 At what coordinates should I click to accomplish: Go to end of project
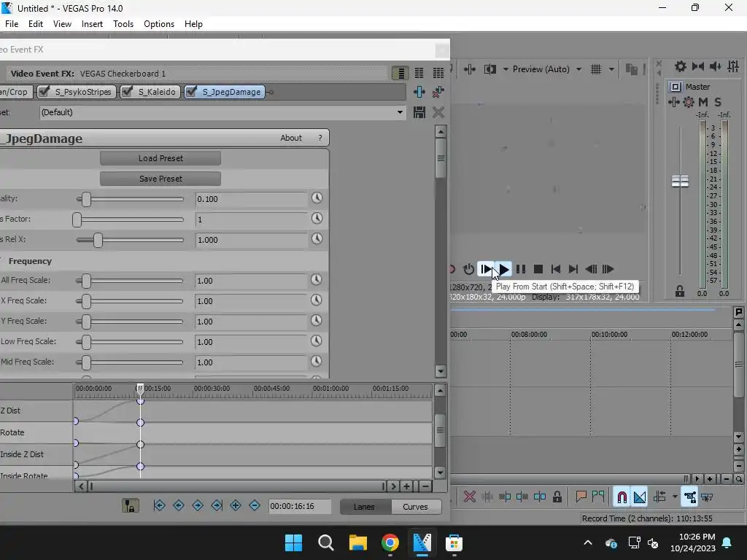coord(573,269)
